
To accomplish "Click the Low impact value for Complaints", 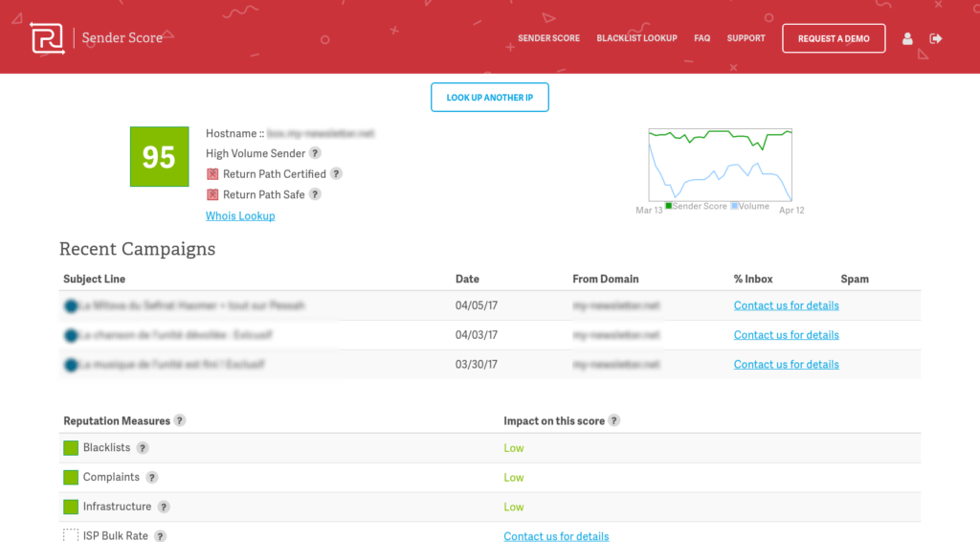I will [x=514, y=478].
